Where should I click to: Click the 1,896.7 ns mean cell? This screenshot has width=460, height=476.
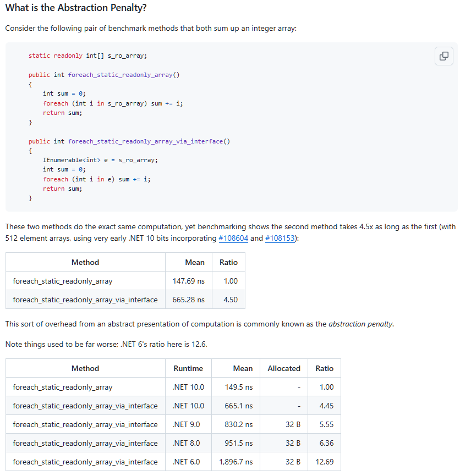236,462
